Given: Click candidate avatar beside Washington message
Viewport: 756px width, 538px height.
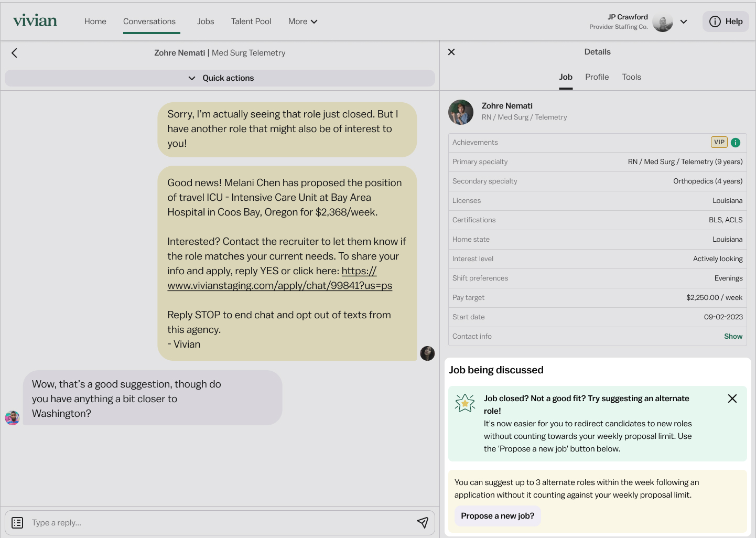Looking at the screenshot, I should [13, 418].
